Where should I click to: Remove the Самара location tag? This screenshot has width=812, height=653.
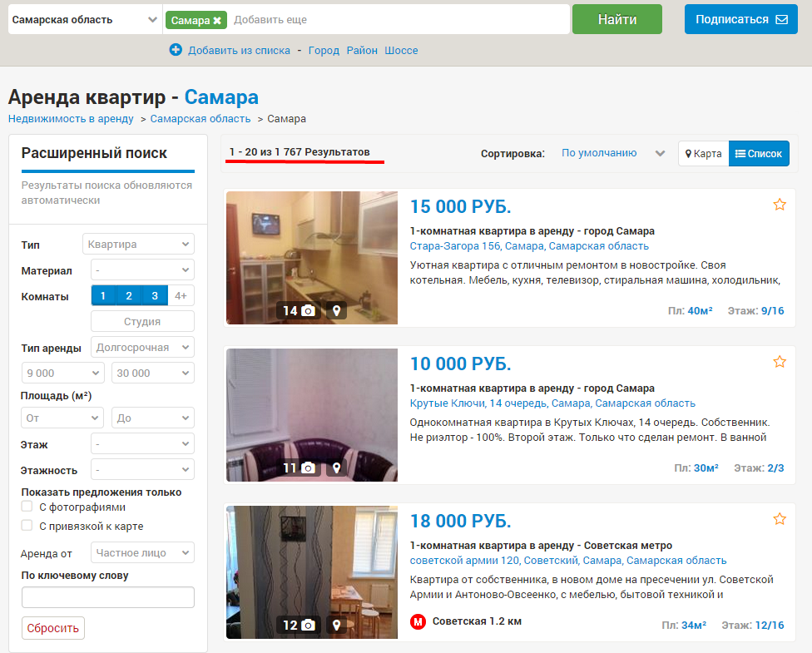(x=217, y=20)
